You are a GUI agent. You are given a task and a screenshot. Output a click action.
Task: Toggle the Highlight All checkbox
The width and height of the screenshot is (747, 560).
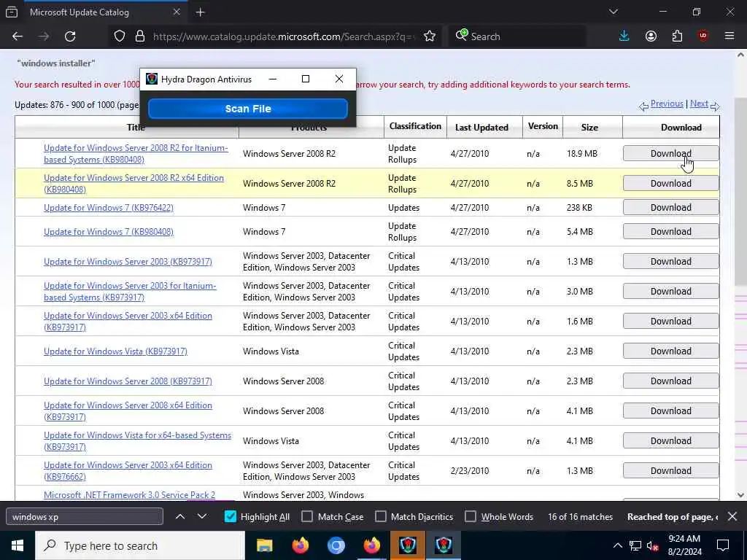click(230, 517)
